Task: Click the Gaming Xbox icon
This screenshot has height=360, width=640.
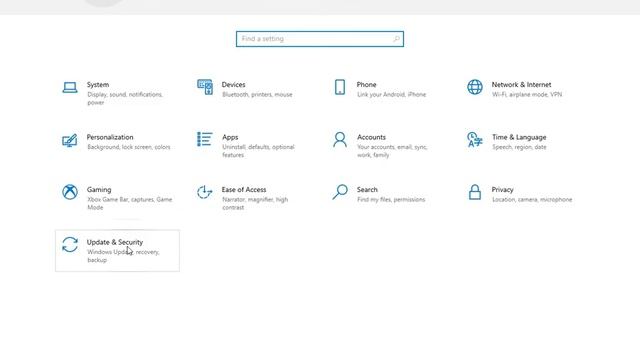Action: tap(70, 192)
